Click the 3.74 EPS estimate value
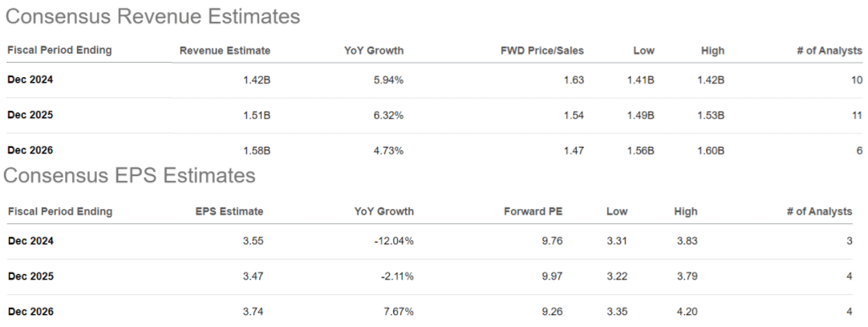 tap(252, 311)
